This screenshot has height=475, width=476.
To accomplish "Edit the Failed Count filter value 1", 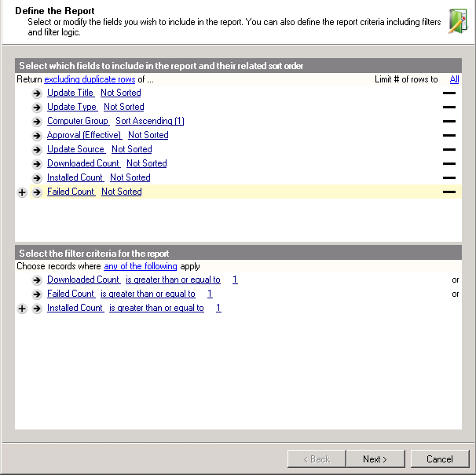I will [x=210, y=294].
